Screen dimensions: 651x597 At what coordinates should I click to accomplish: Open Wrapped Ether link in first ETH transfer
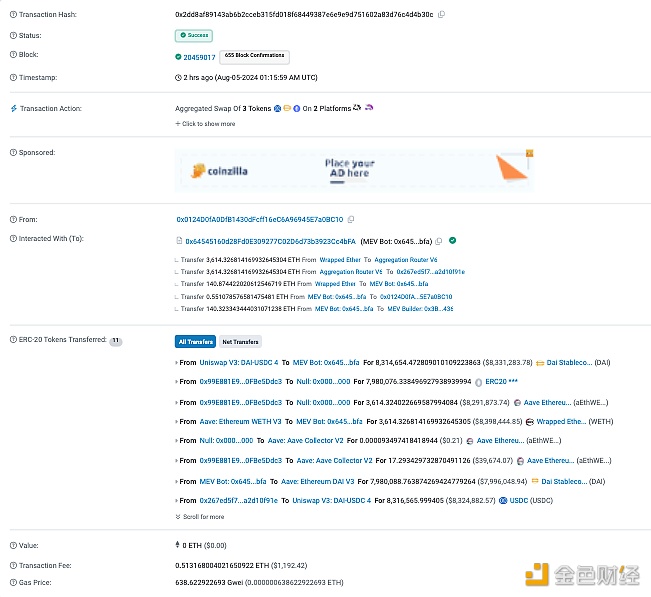340,260
